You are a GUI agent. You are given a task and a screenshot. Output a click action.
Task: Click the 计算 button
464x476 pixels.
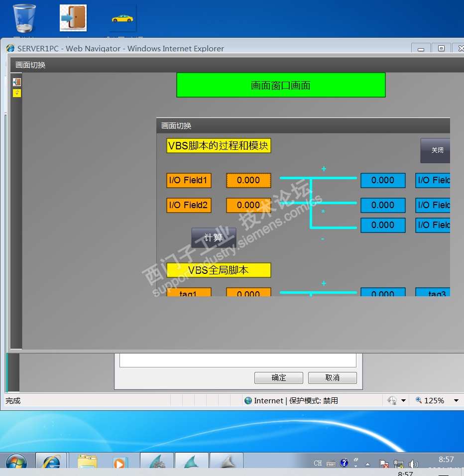(x=214, y=238)
